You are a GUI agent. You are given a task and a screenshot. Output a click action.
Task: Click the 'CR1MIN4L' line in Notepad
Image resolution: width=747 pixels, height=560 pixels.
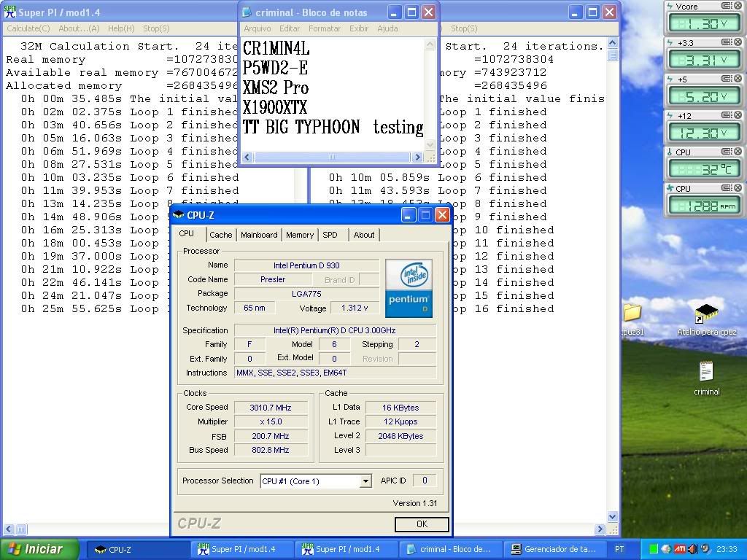tap(276, 48)
